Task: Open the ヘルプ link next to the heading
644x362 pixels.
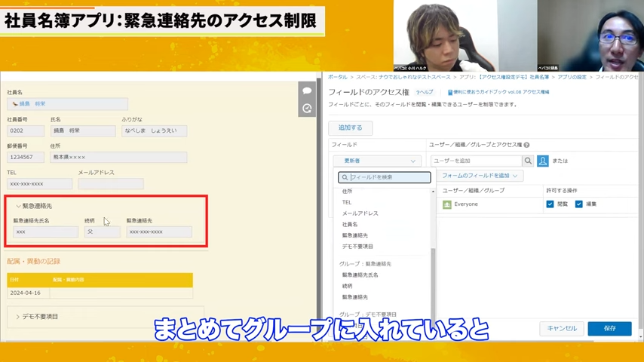Action: point(425,93)
